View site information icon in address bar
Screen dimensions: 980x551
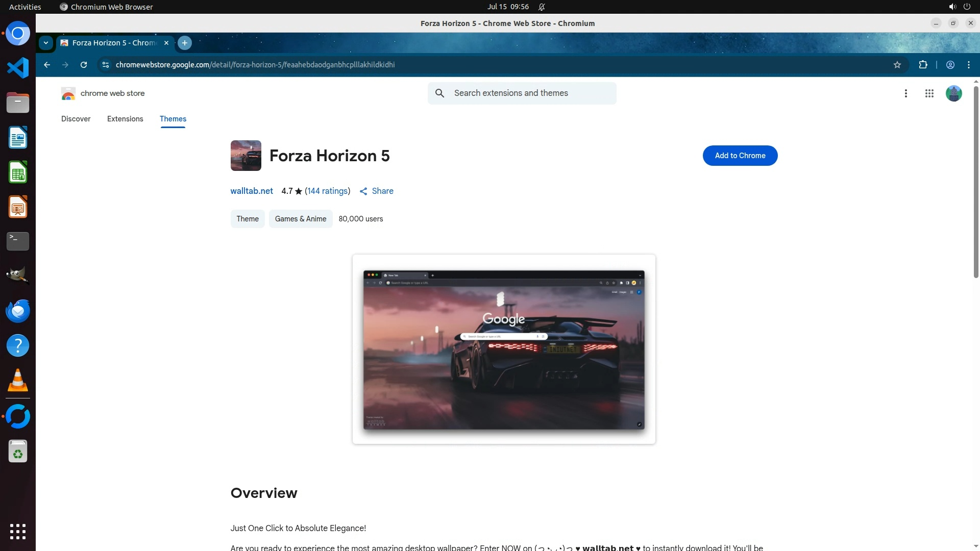(x=106, y=65)
